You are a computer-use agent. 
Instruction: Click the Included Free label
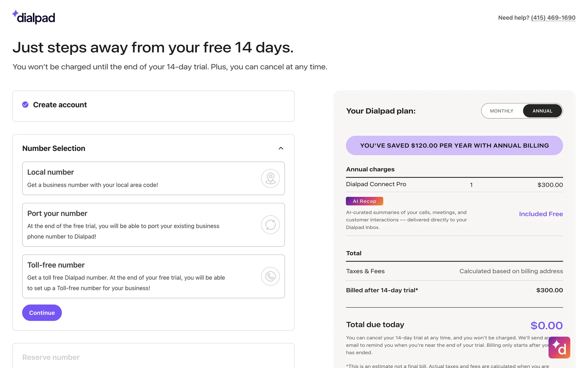pyautogui.click(x=541, y=214)
